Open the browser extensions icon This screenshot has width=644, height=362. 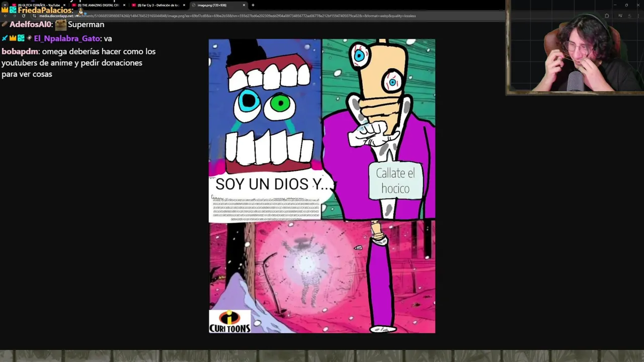point(607,16)
